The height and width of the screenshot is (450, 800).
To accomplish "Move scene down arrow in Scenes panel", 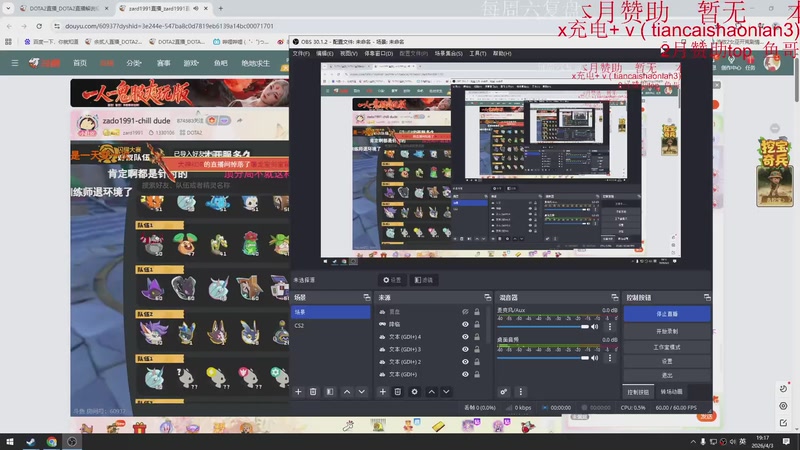I will point(361,392).
